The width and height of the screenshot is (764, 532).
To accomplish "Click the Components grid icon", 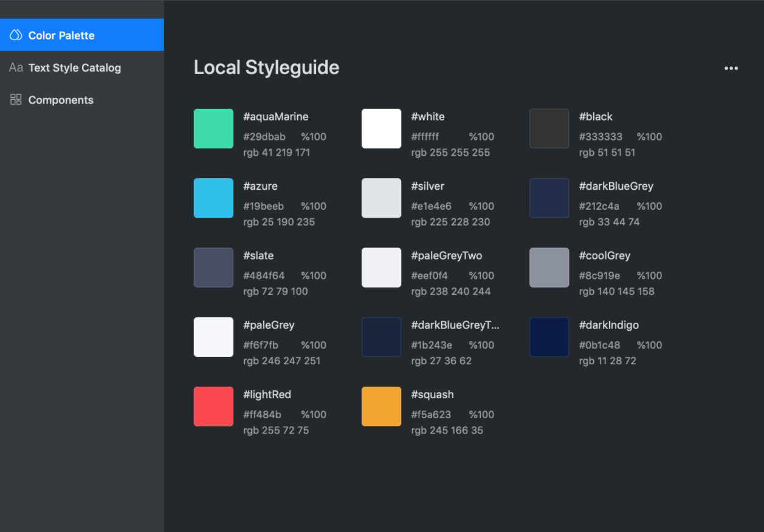I will coord(16,100).
